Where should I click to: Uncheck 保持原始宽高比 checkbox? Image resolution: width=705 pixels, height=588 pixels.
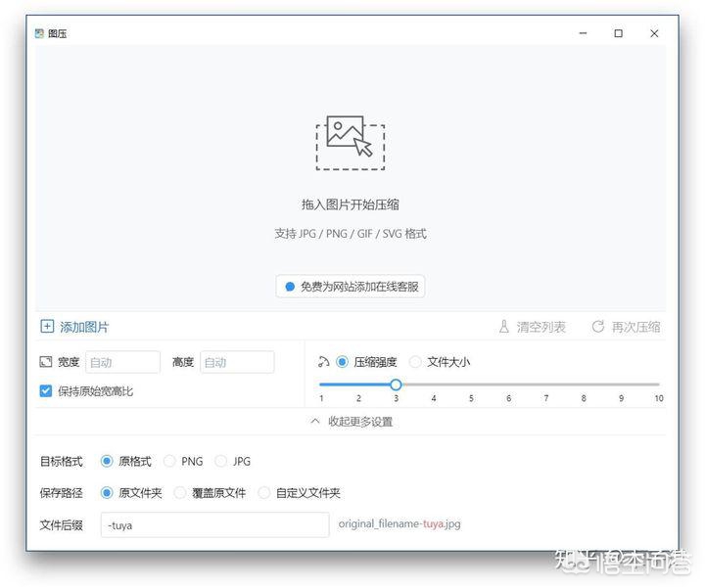click(46, 391)
